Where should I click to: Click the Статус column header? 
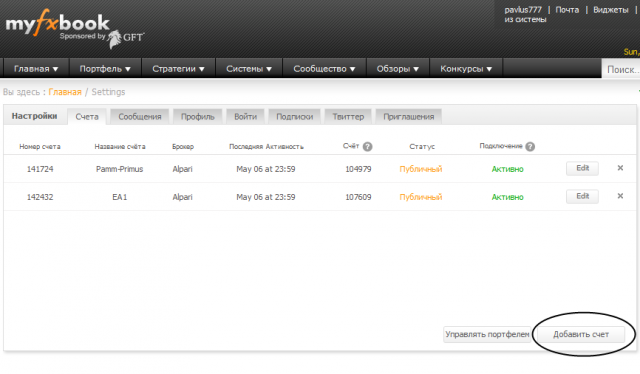(422, 147)
